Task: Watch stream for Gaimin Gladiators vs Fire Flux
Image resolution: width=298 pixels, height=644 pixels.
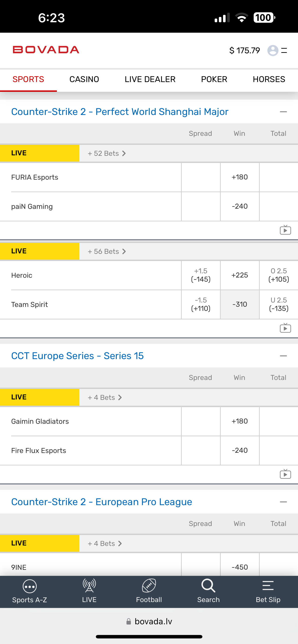Action: tap(285, 474)
